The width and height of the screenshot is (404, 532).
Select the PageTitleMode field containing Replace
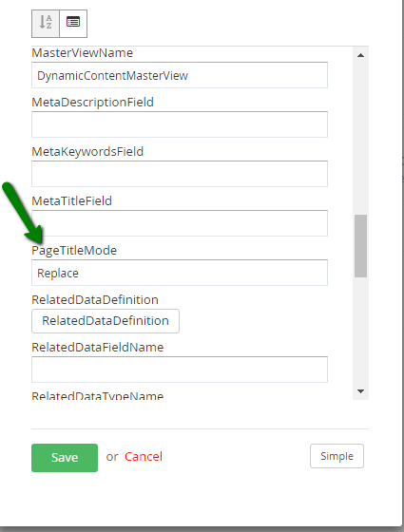[180, 273]
